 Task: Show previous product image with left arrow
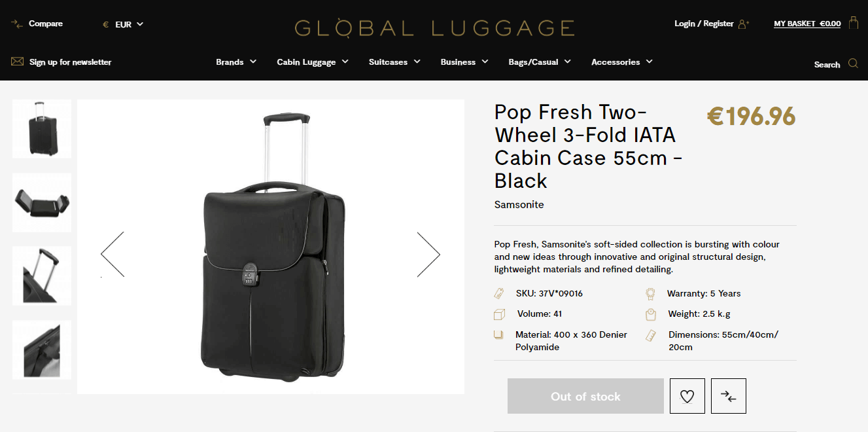point(113,254)
